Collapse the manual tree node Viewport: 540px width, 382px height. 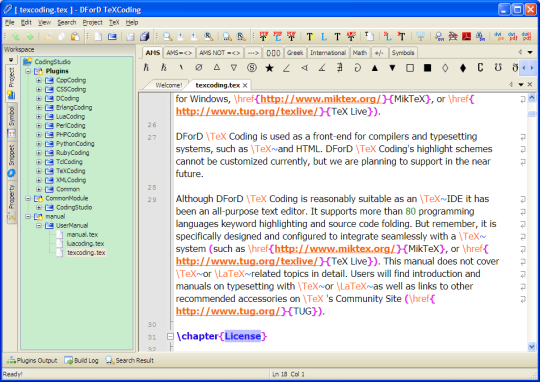click(x=28, y=216)
